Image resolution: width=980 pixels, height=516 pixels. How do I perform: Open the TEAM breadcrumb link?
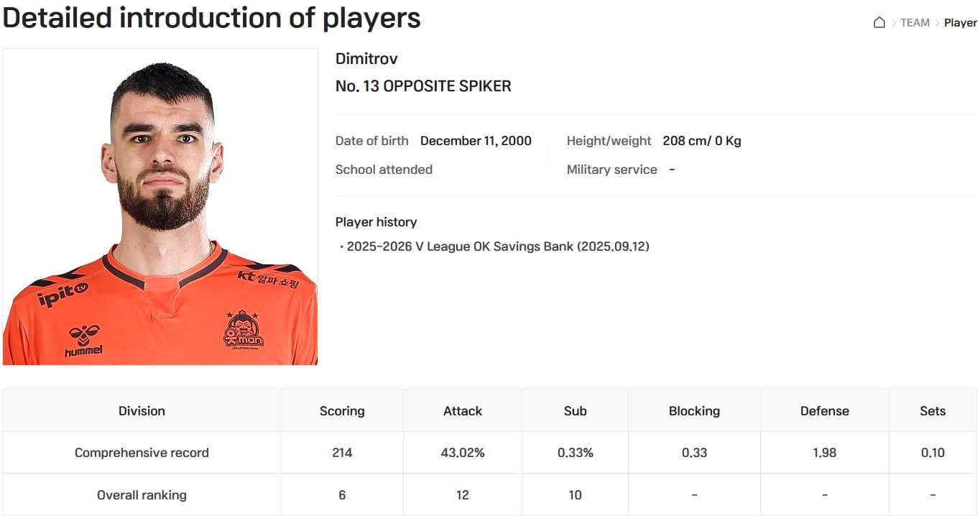tap(915, 22)
